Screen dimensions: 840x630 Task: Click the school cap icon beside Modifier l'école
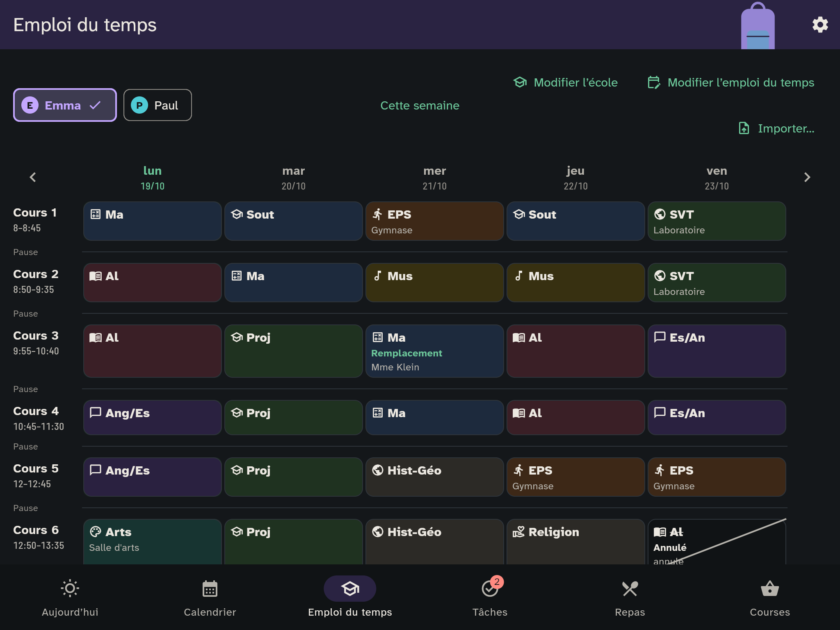pos(520,82)
